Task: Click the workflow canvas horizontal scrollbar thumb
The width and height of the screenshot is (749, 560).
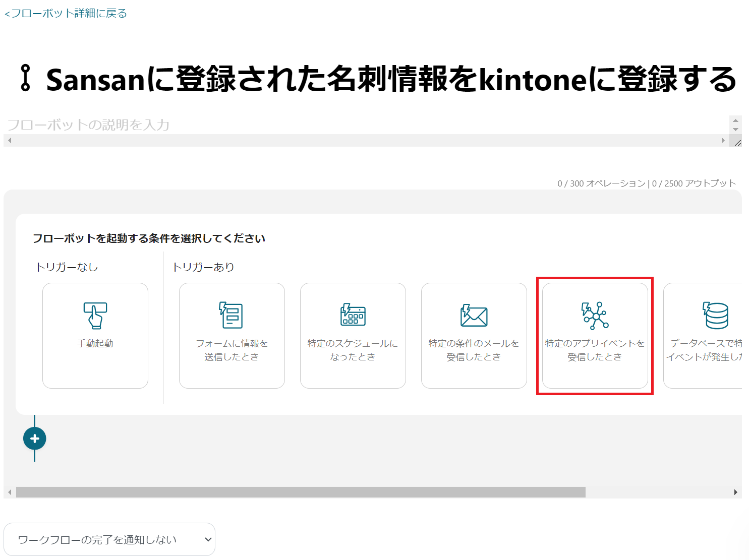Action: [301, 492]
